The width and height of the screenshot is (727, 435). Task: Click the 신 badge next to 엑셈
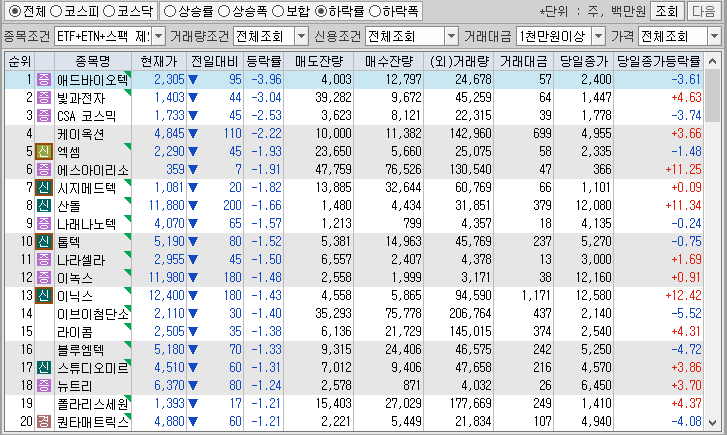[x=44, y=152]
